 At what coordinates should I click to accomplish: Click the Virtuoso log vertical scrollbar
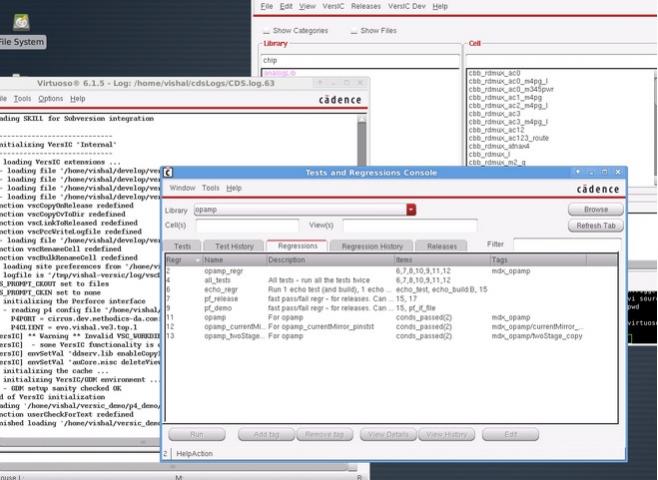pyautogui.click(x=361, y=141)
